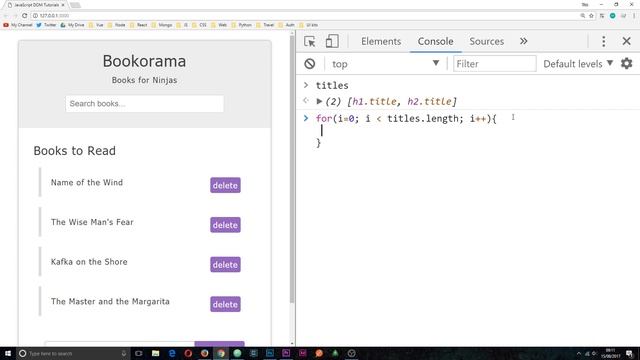The height and width of the screenshot is (360, 640).
Task: Launch Firefox from the taskbar
Action: (204, 353)
